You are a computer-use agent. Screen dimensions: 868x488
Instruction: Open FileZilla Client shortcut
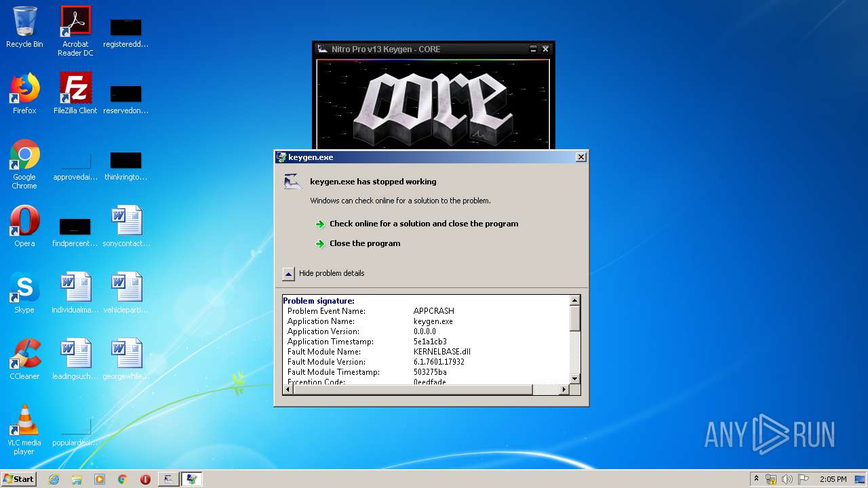[75, 94]
